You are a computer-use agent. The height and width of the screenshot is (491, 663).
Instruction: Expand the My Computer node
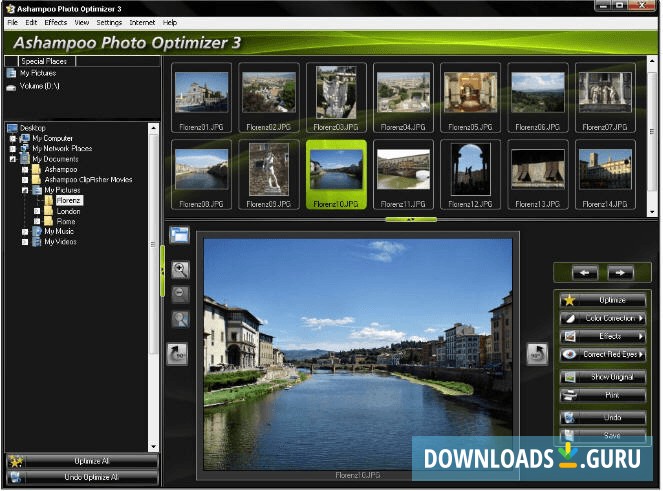[x=13, y=138]
